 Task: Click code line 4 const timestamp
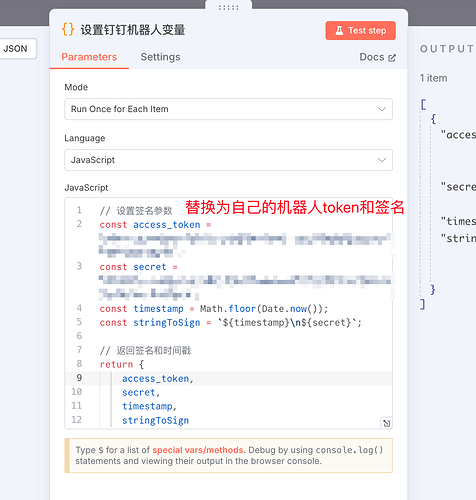click(214, 309)
